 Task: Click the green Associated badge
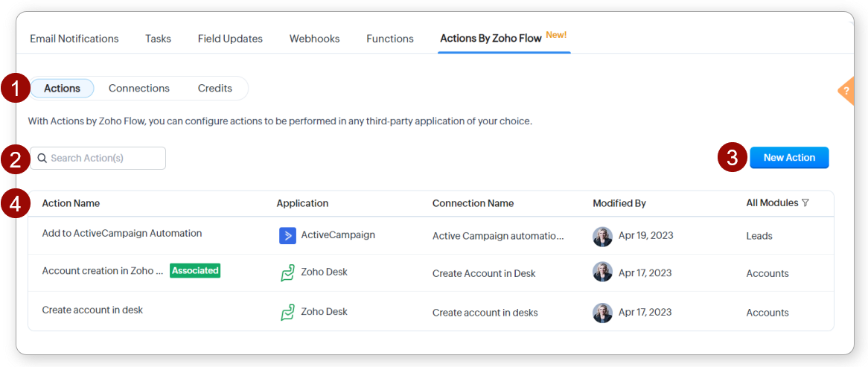[195, 271]
